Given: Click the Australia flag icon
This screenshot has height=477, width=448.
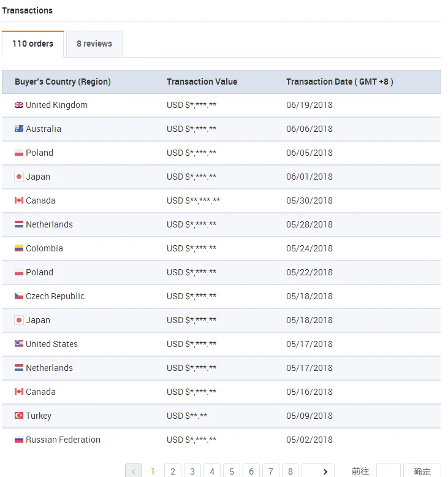Looking at the screenshot, I should (19, 129).
